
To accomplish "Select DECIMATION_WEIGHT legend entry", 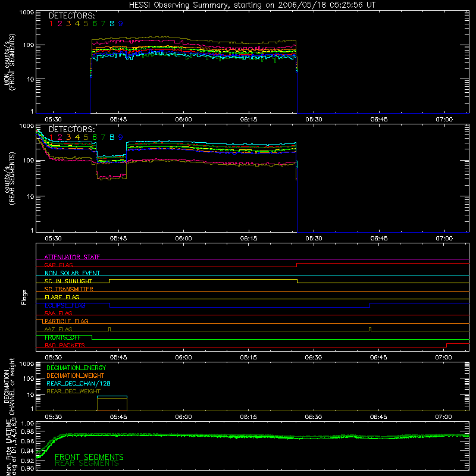I will (x=76, y=375).
